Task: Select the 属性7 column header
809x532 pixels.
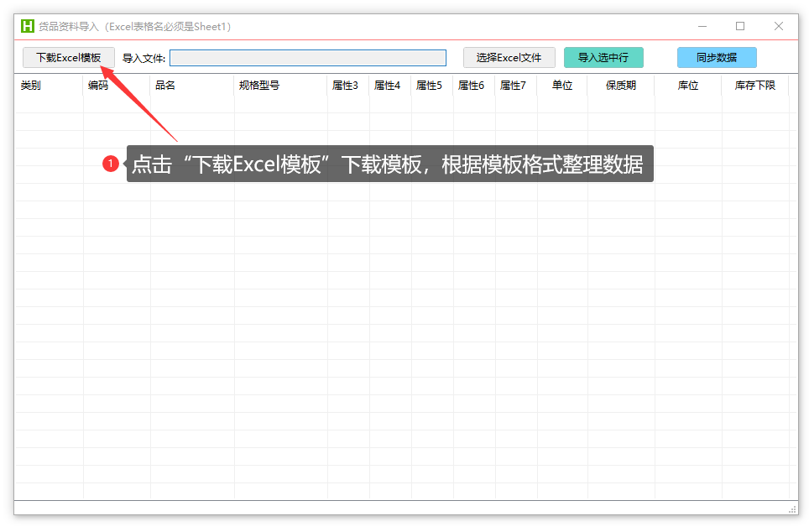Action: [516, 86]
